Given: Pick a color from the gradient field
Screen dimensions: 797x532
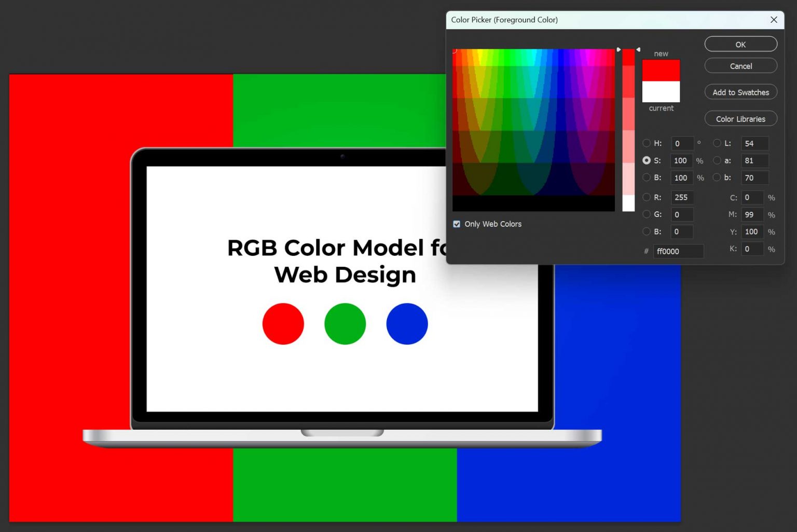Looking at the screenshot, I should [533, 130].
